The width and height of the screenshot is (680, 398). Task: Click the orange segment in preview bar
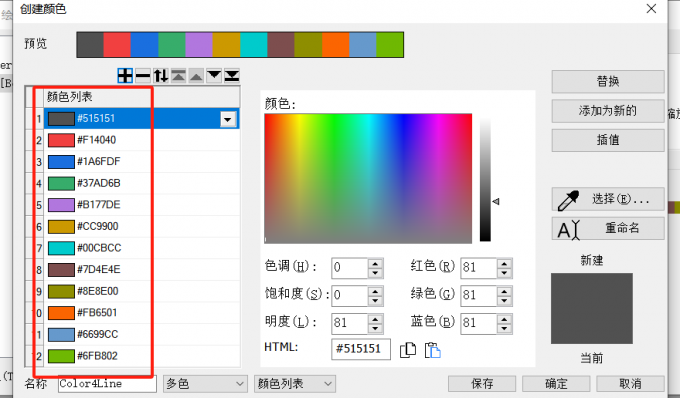(x=335, y=45)
